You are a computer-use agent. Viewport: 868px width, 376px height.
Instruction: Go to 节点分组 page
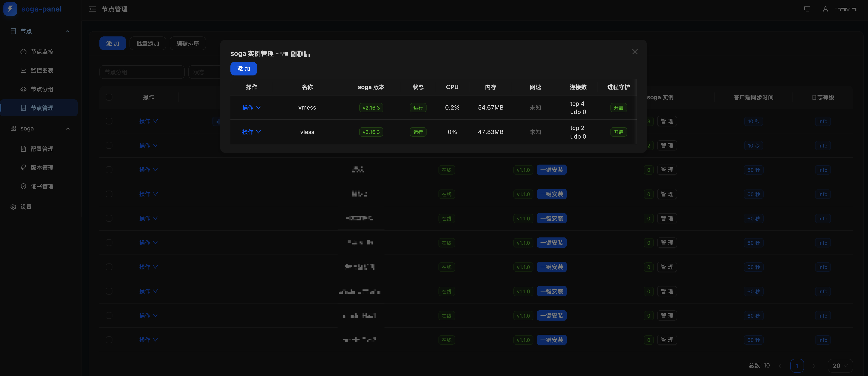(39, 89)
